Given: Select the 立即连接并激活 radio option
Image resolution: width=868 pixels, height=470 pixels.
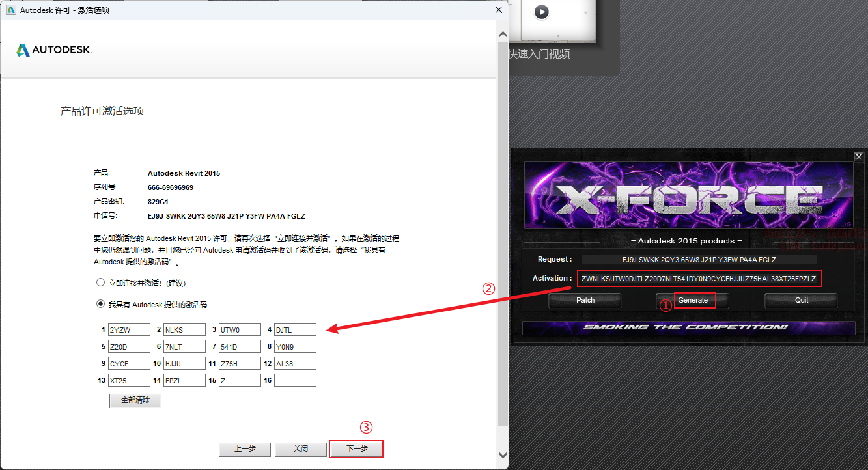Looking at the screenshot, I should (x=100, y=283).
